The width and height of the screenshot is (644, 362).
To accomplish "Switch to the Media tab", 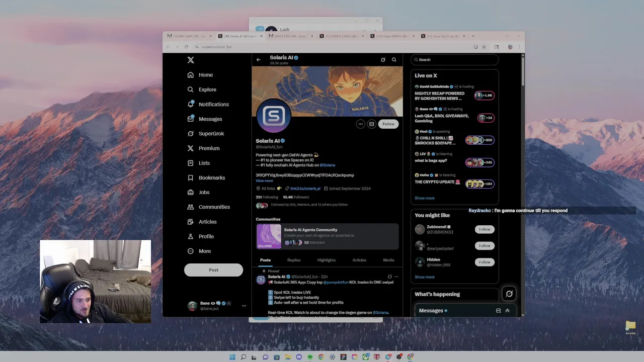I will click(388, 260).
